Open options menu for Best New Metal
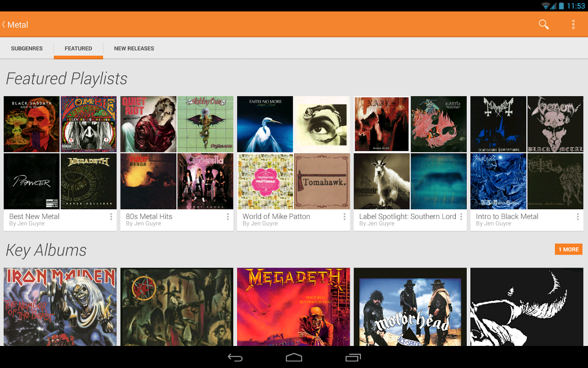This screenshot has height=368, width=588. point(111,217)
